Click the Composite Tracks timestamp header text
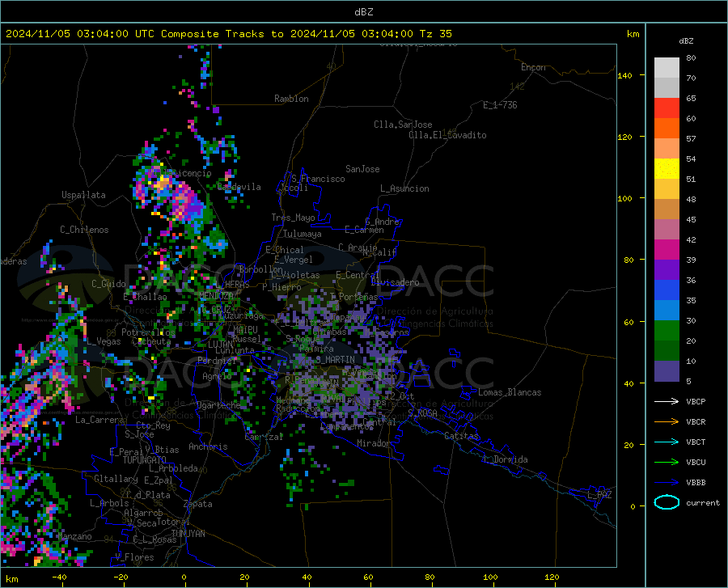728x588 pixels. (229, 34)
